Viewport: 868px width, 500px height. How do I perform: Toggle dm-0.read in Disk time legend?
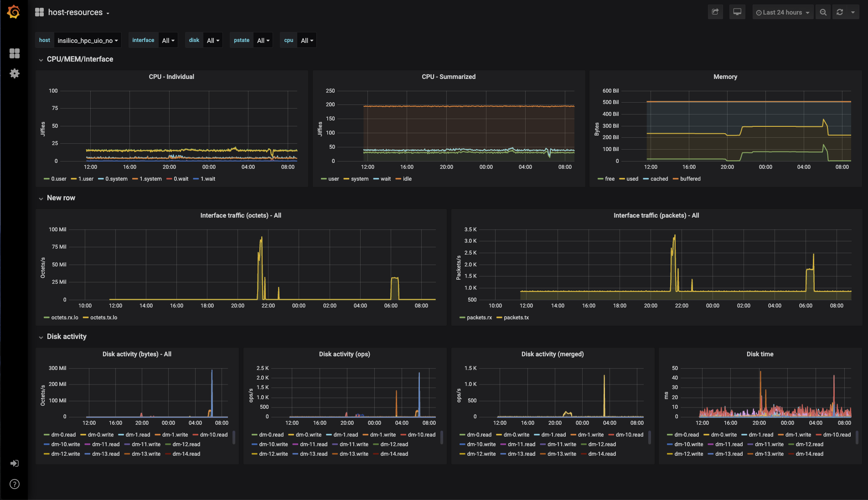[x=687, y=435]
